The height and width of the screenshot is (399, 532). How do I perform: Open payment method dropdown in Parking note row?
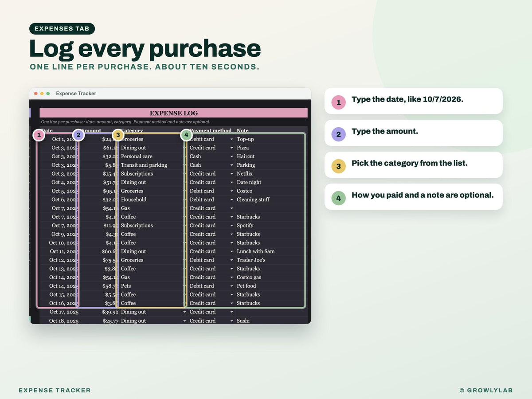231,165
